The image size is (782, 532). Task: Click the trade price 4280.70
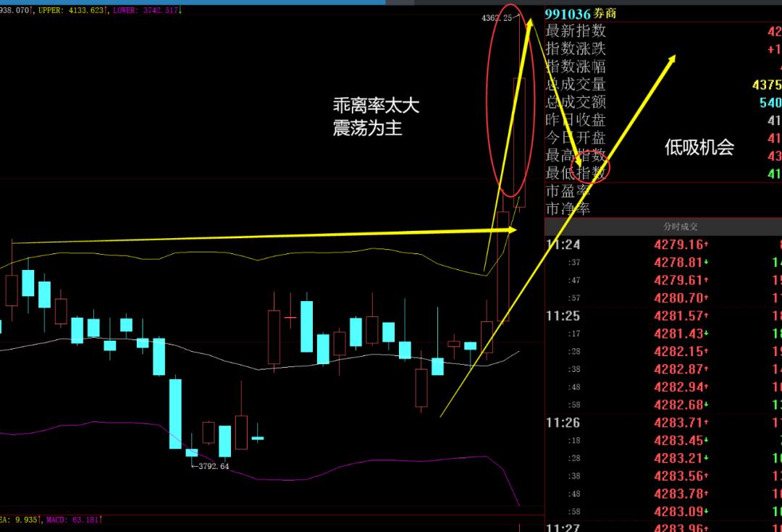(x=678, y=298)
